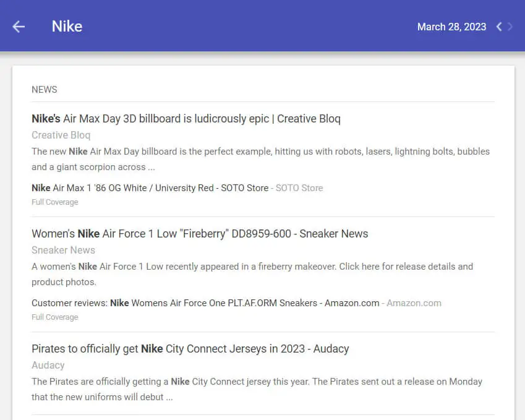Screen dimensions: 525x420
Task: Open the Audacy source label
Action: 48,365
